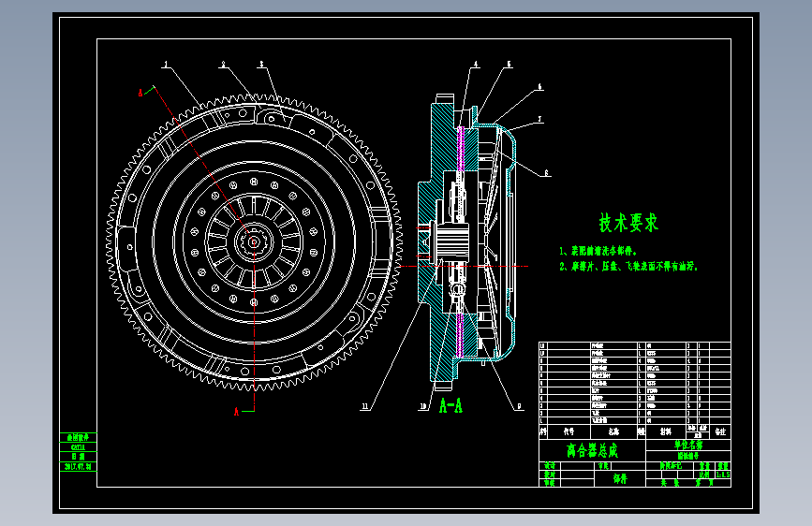Click the "CATIA" cell in left stamp
This screenshot has height=526, width=812.
pos(78,447)
